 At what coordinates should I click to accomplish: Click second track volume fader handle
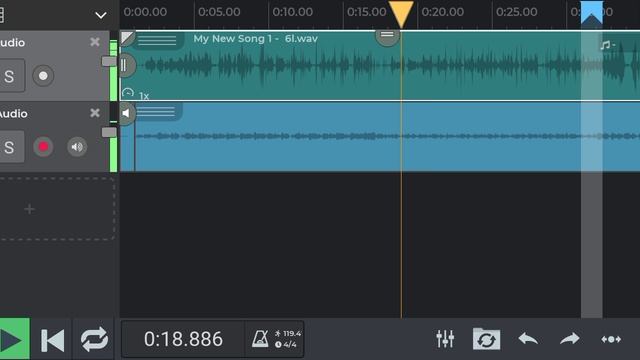click(109, 132)
